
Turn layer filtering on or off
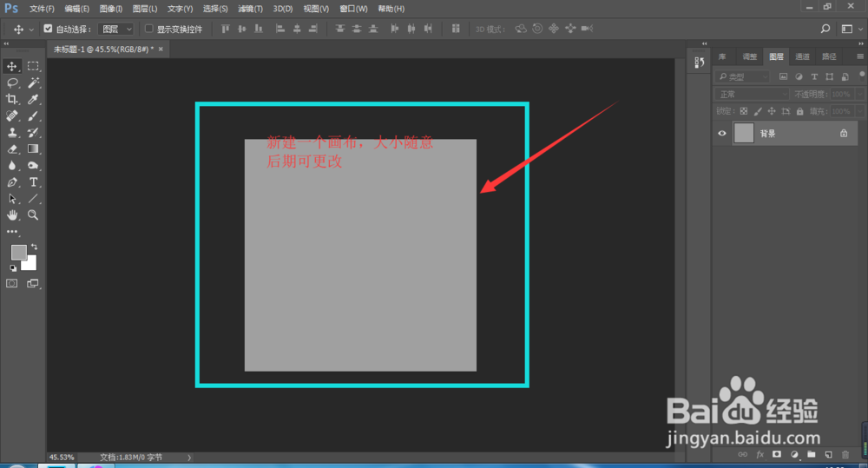coord(862,76)
